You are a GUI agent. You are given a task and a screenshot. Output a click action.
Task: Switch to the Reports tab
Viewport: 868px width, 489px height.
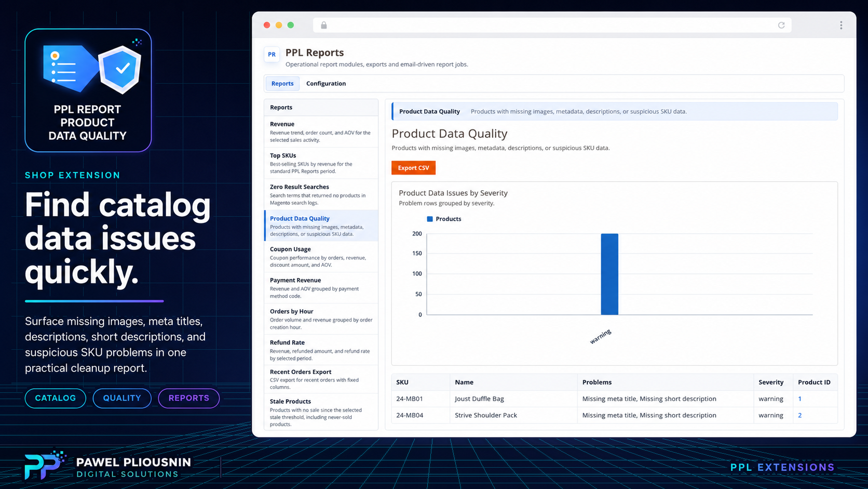point(282,84)
